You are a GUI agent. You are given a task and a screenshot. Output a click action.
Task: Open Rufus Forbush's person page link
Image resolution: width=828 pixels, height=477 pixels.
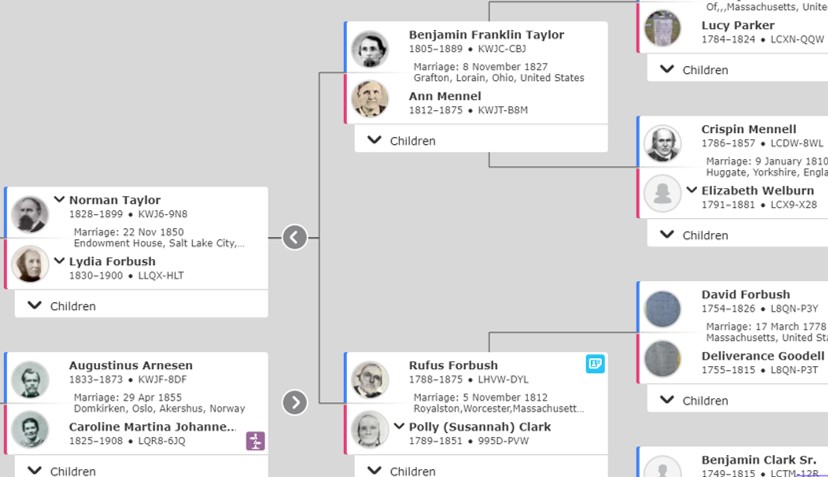[453, 365]
